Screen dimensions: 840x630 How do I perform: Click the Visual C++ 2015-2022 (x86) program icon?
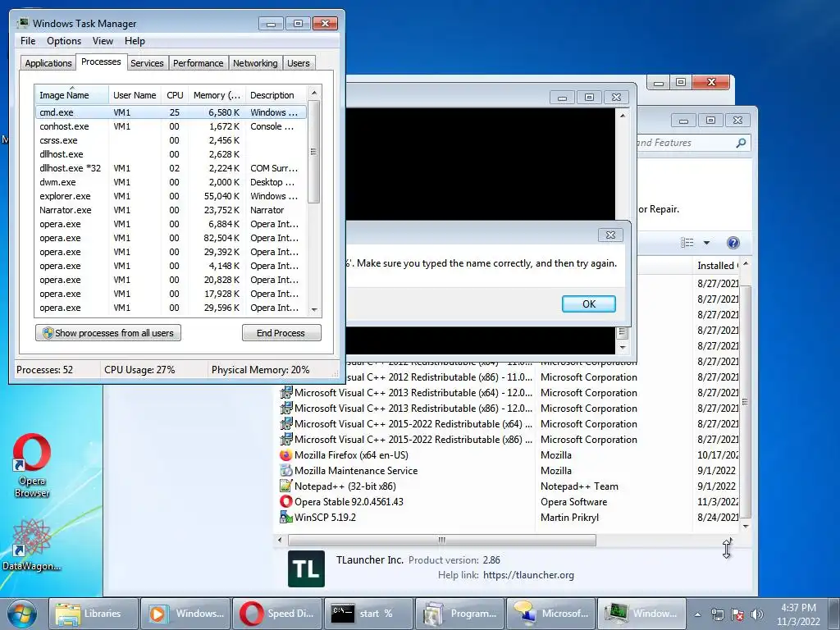285,440
